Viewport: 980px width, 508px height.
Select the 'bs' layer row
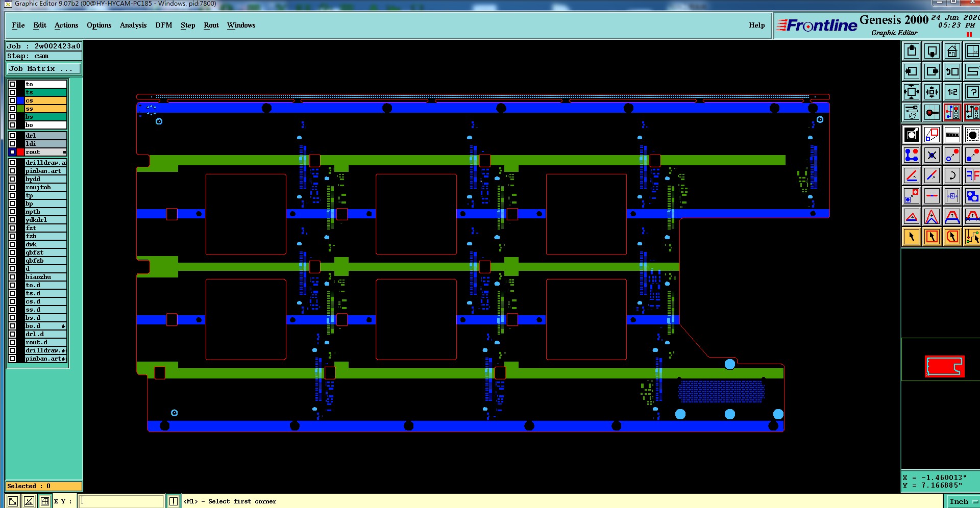(45, 117)
